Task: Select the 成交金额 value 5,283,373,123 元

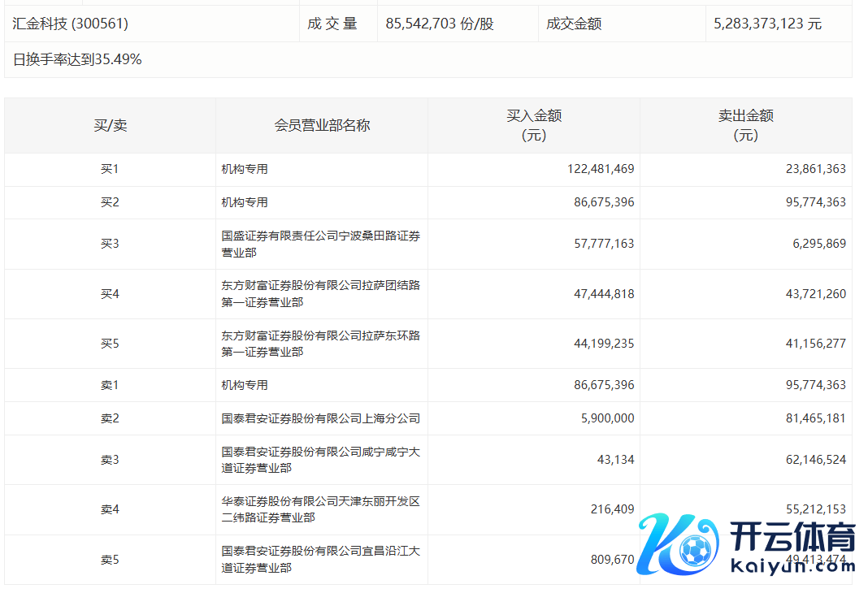Action: 767,24
